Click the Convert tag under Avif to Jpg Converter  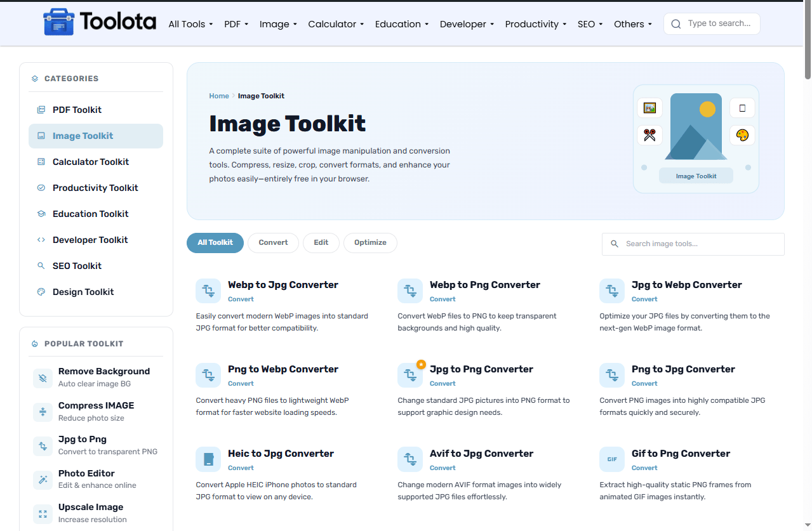pyautogui.click(x=443, y=468)
